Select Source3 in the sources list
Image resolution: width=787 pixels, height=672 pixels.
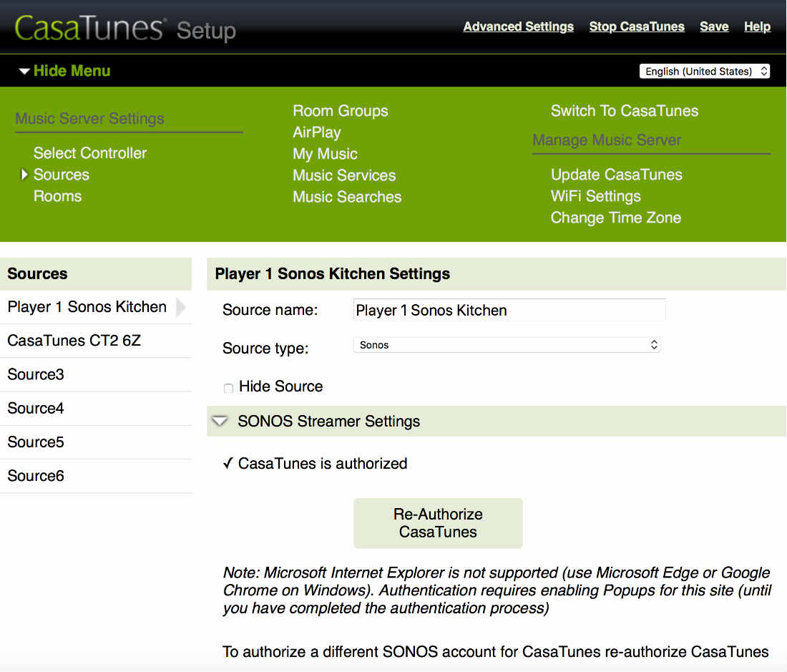tap(95, 374)
